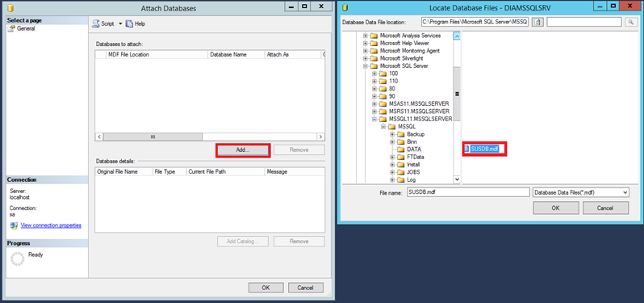Click Add... to add a database
The height and width of the screenshot is (303, 644).
click(243, 150)
